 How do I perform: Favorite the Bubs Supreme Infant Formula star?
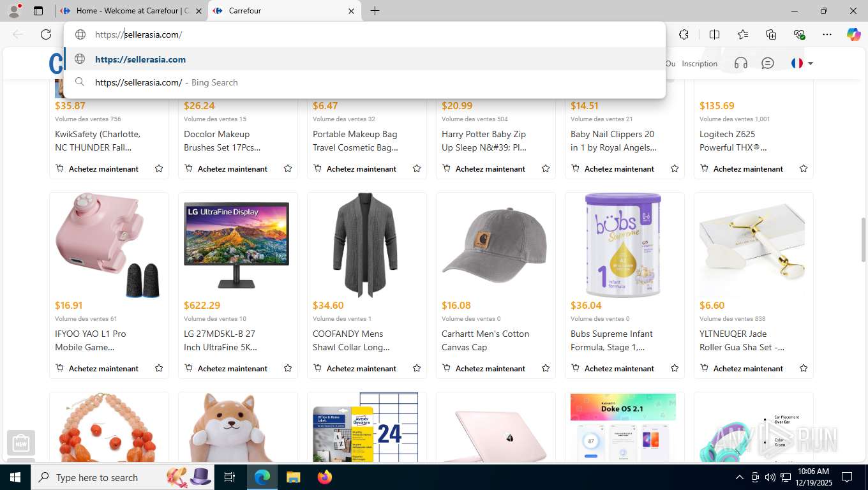tap(675, 368)
